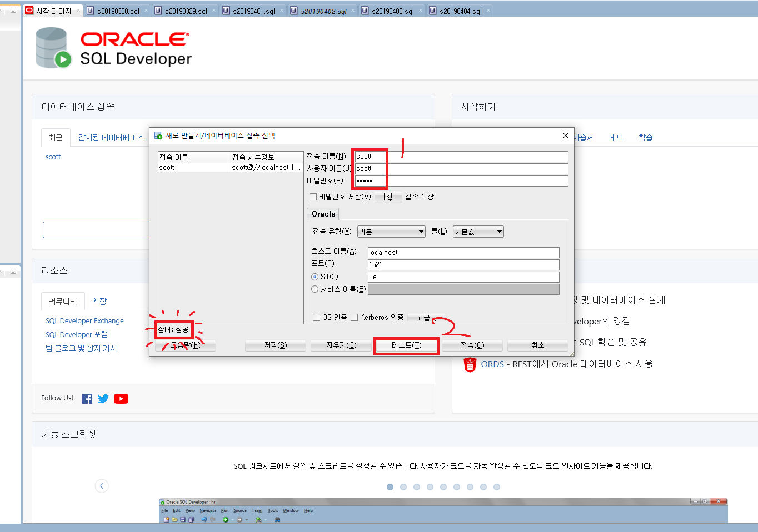Open SQL Developer Exchange link
Viewport: 758px width, 532px height.
click(84, 321)
